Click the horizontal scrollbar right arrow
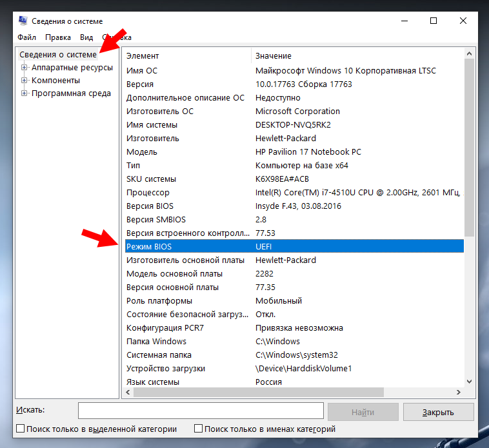Image resolution: width=489 pixels, height=448 pixels. tap(459, 392)
